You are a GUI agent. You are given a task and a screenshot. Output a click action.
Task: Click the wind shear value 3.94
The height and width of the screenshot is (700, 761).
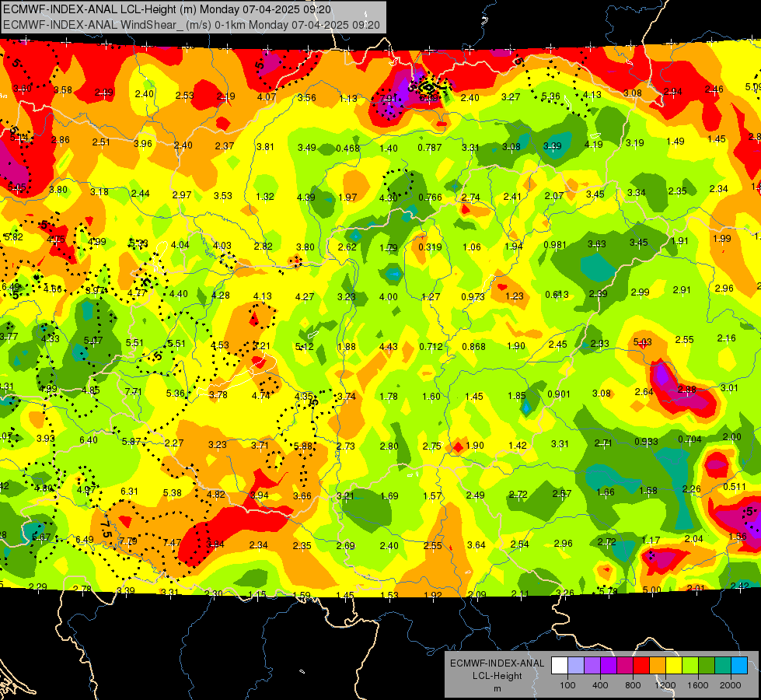click(259, 495)
